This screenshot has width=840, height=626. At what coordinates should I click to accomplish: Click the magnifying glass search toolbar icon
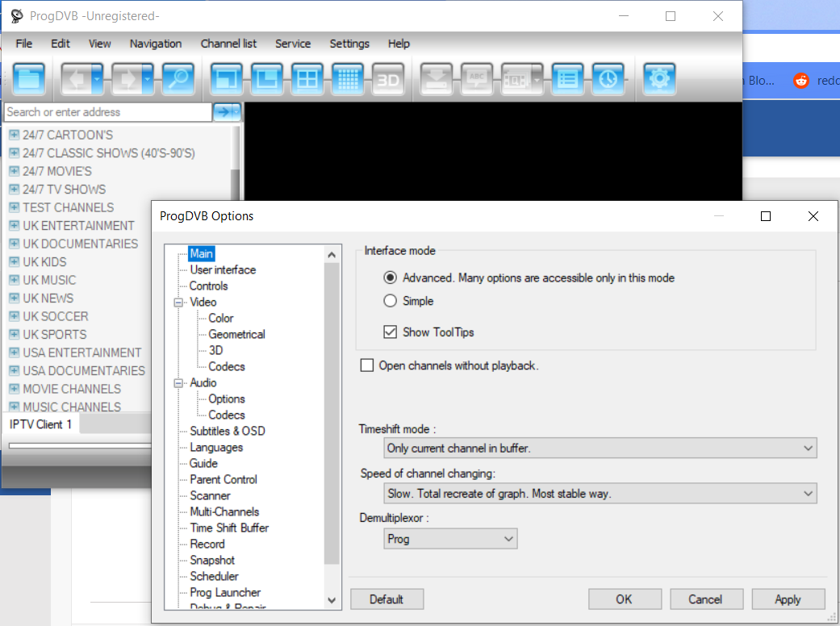[x=178, y=79]
